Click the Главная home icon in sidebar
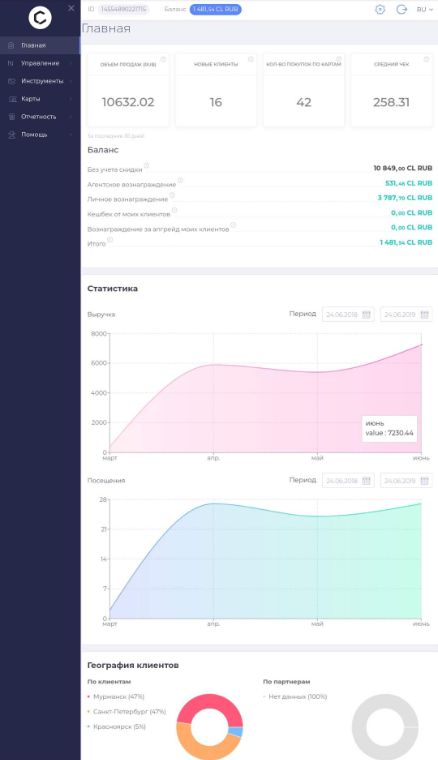Image resolution: width=438 pixels, height=760 pixels. point(11,46)
